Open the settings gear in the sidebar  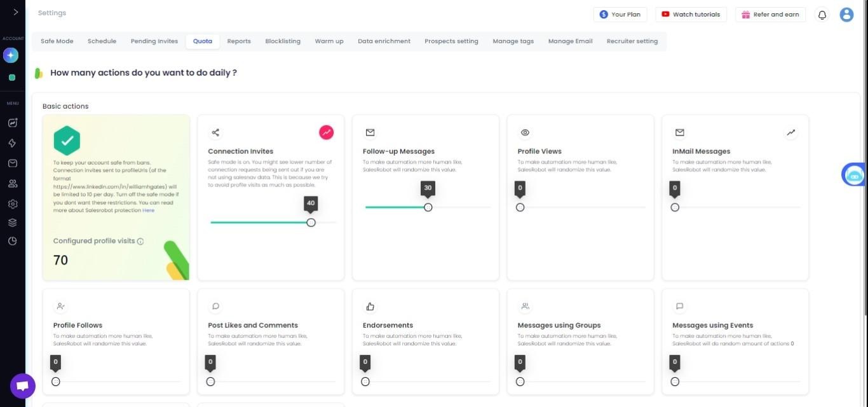click(12, 203)
